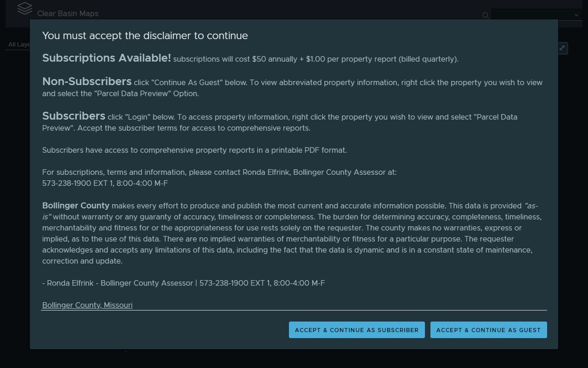Click the Clear Basin Maps layers logo icon
Viewport: 588px width, 368px height.
point(24,8)
